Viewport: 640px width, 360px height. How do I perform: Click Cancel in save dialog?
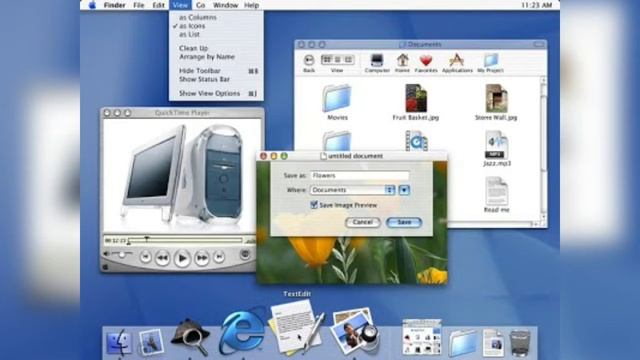pos(362,222)
